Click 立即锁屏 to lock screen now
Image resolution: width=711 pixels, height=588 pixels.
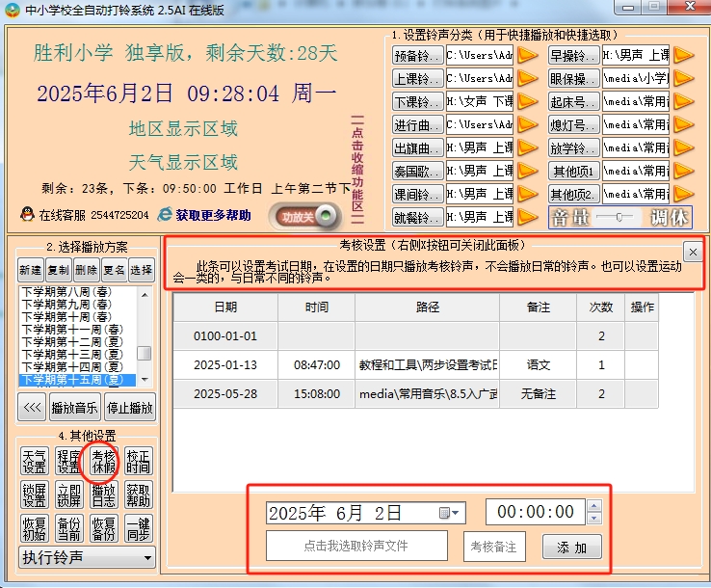(69, 494)
